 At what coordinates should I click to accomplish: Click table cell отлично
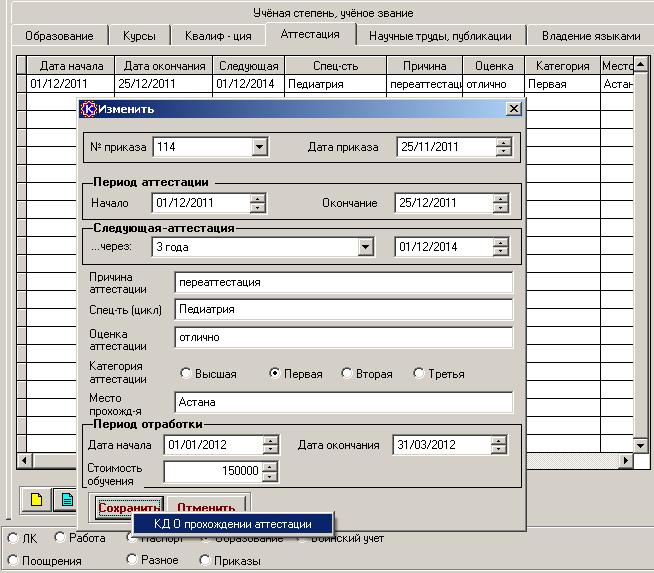tap(494, 84)
